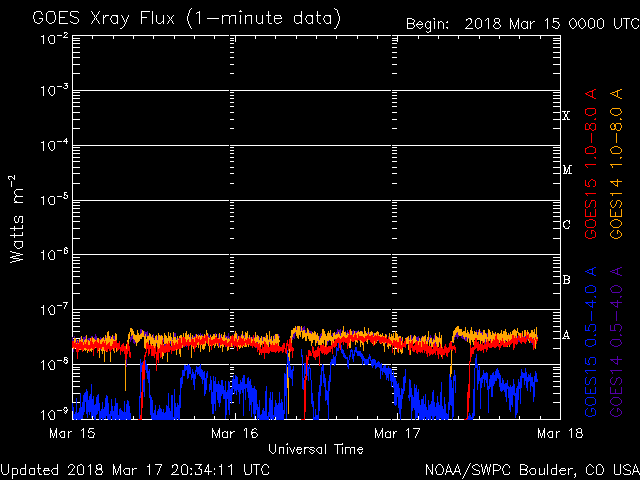Viewport: 640px width, 480px height.
Task: Click the orange "GOES14 1.0-8.0 A" legend label
Action: coord(616,164)
